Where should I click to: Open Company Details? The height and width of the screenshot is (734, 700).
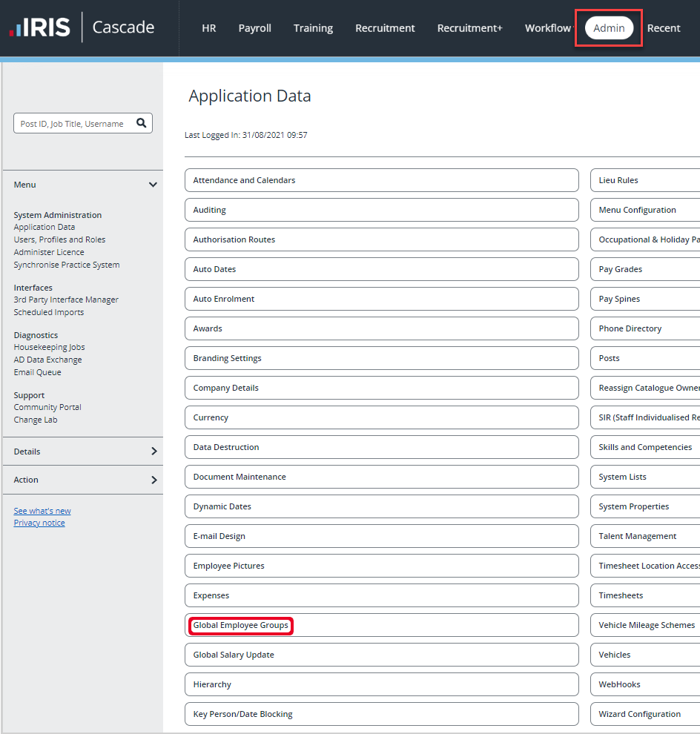(382, 388)
